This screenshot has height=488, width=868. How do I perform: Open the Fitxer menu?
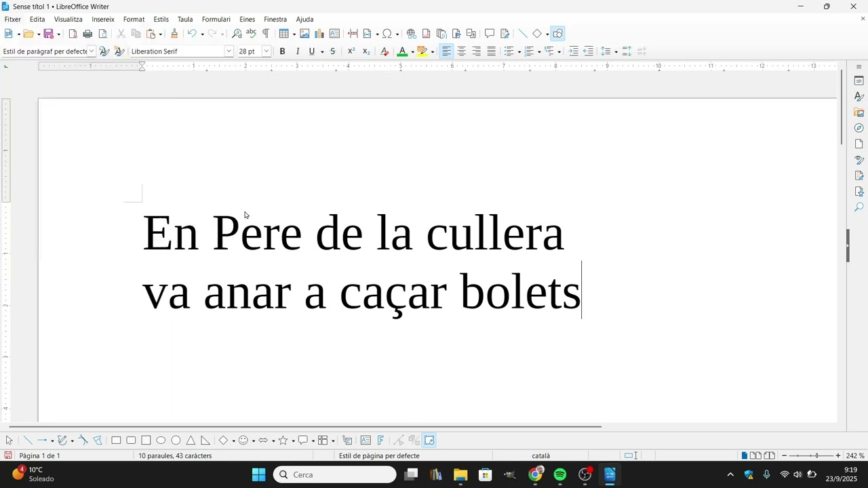[x=13, y=20]
